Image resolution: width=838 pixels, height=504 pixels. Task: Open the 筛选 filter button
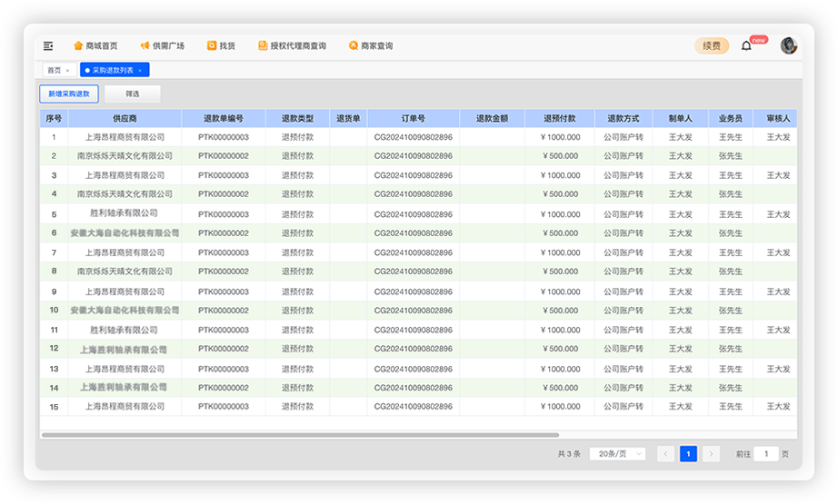coord(133,94)
